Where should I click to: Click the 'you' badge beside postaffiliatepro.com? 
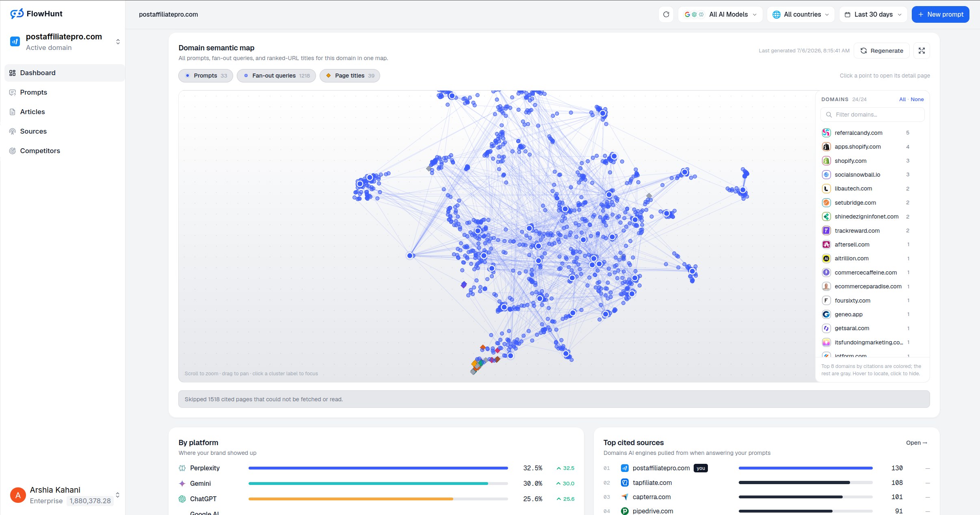(701, 468)
